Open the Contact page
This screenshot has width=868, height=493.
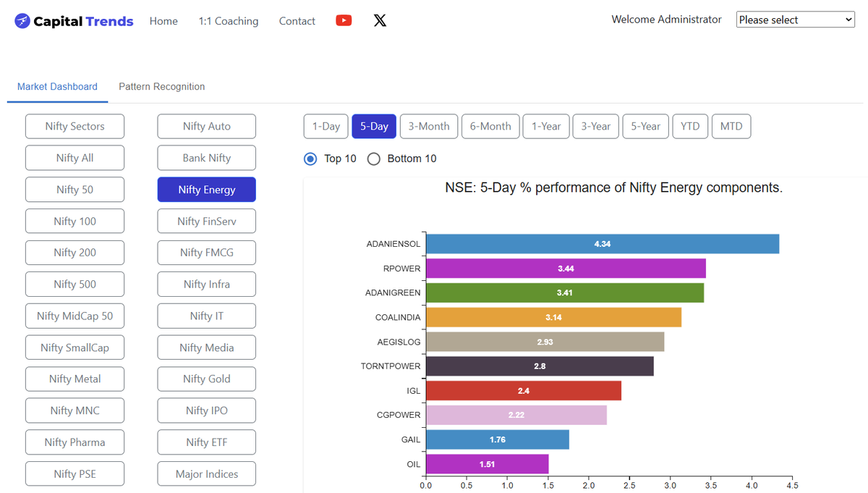click(x=297, y=21)
